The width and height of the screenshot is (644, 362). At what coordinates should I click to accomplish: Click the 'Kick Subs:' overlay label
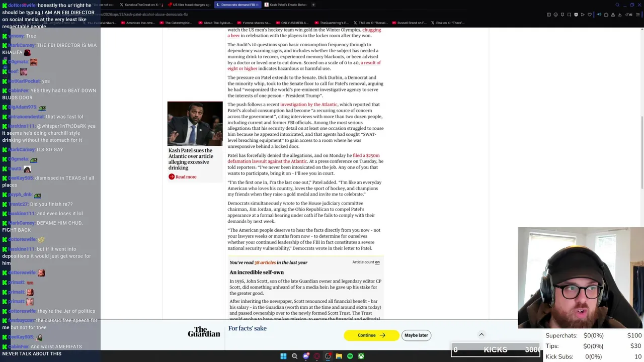click(x=559, y=356)
